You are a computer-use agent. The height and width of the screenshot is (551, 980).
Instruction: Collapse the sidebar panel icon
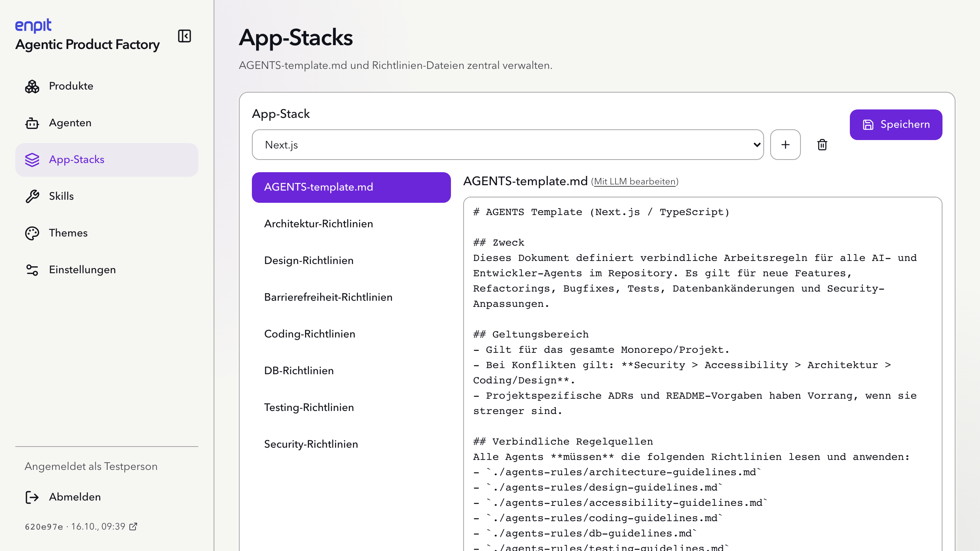185,36
